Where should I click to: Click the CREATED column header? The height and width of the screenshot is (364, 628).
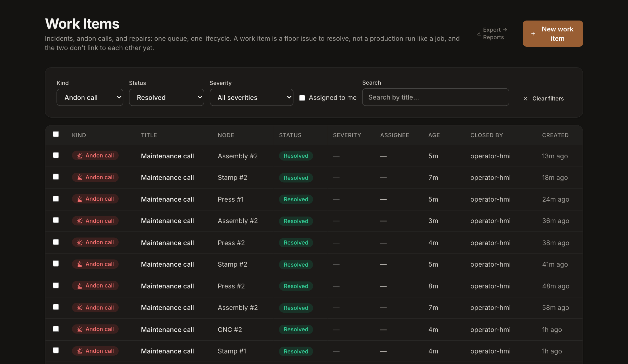[555, 135]
